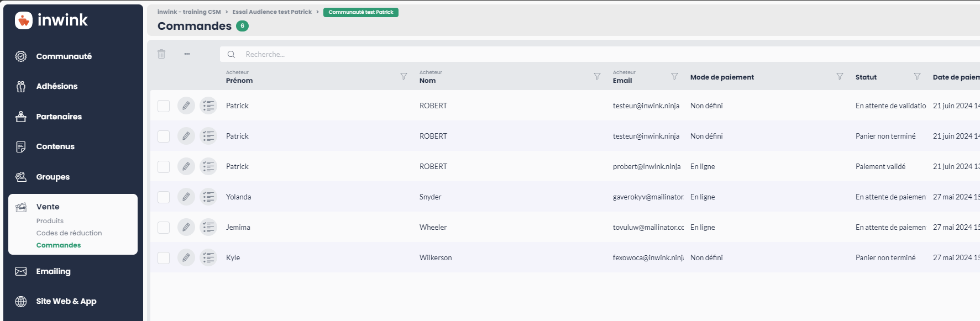Click Essai Audience test Patrick breadcrumb
Screen dimensions: 980x321
point(272,12)
